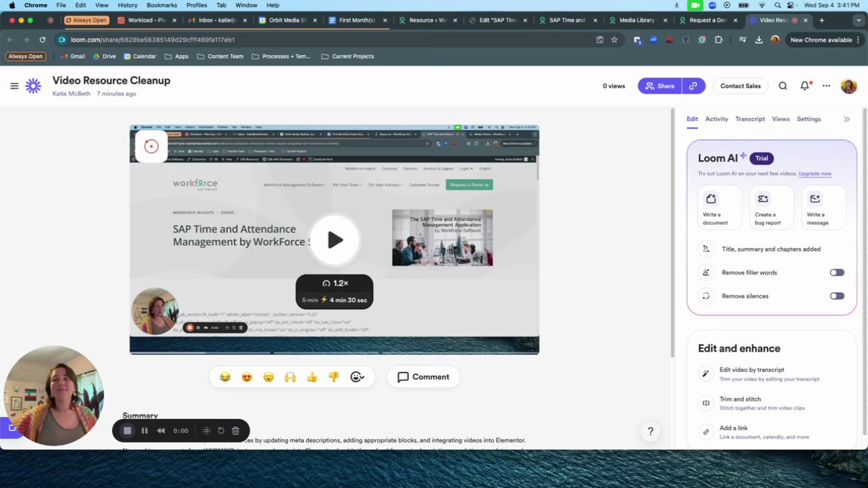Select Write a document option
Image resolution: width=868 pixels, height=488 pixels.
pyautogui.click(x=720, y=208)
